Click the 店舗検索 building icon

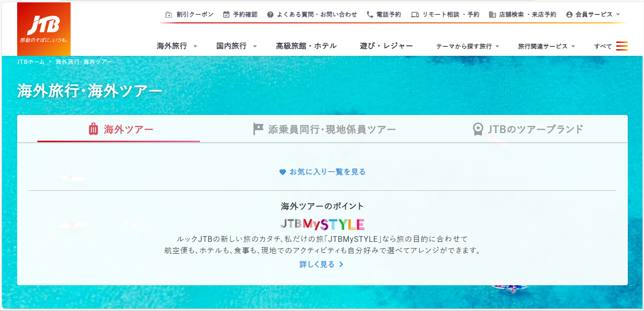(x=492, y=15)
